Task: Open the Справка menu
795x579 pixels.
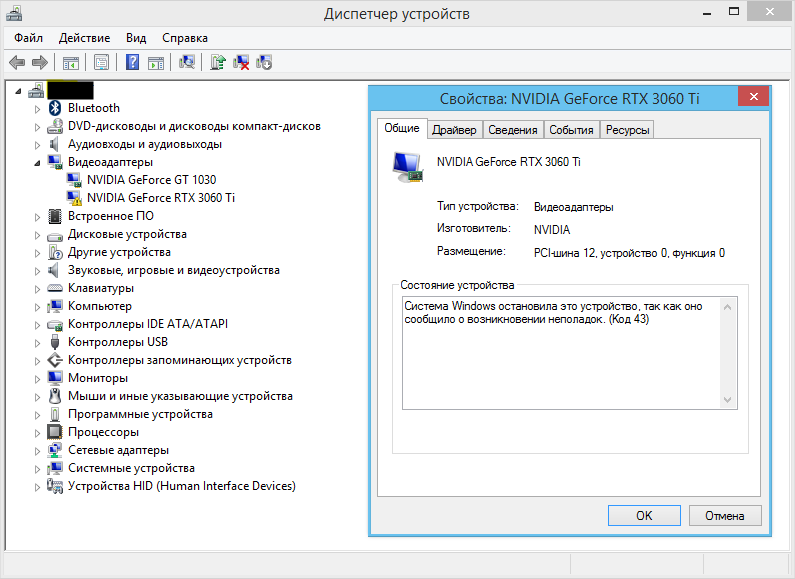Action: (x=185, y=38)
